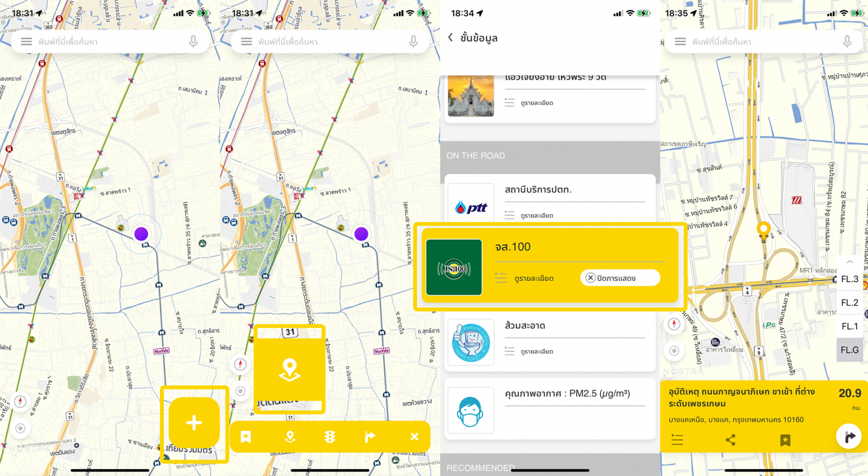Open the hamburger menu beside the search field

(26, 41)
